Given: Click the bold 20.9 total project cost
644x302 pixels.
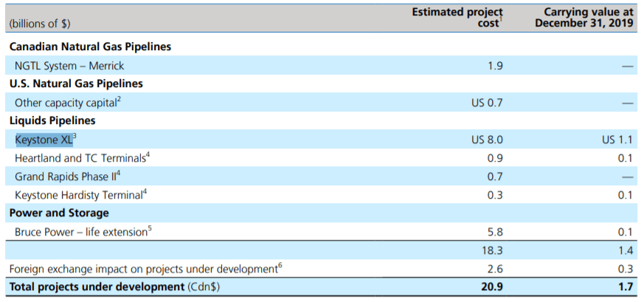Looking at the screenshot, I should [x=492, y=286].
